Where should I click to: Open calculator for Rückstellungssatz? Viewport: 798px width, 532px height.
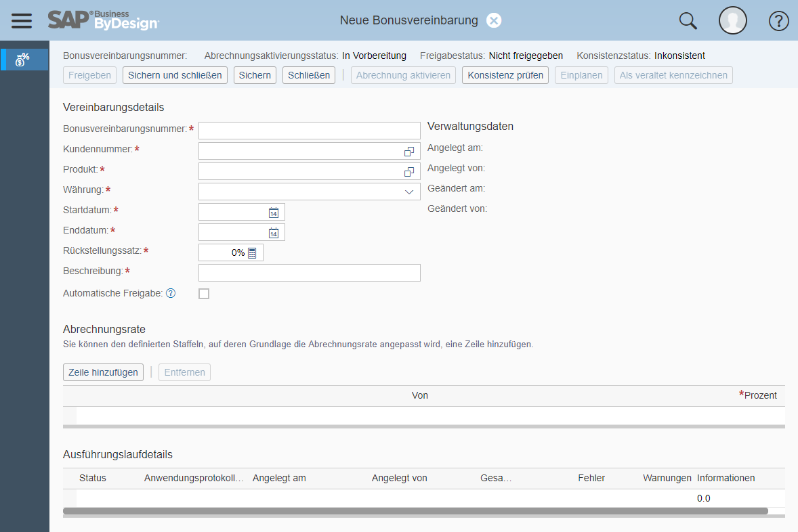click(252, 252)
